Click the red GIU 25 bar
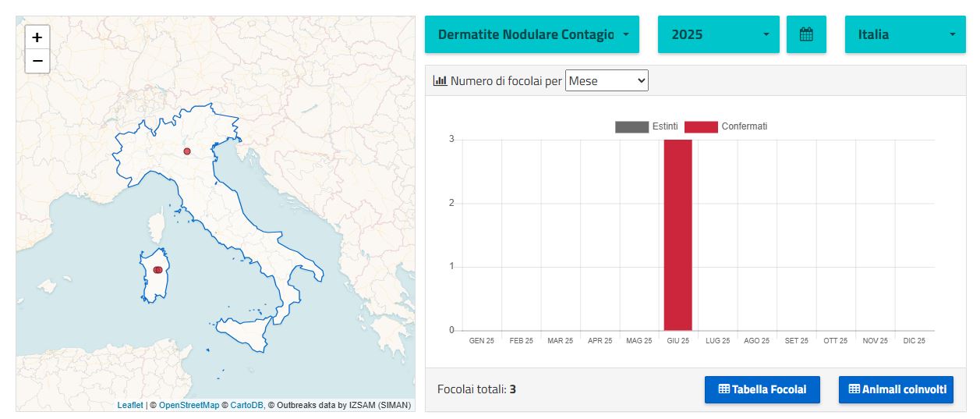The height and width of the screenshot is (419, 980). point(678,235)
